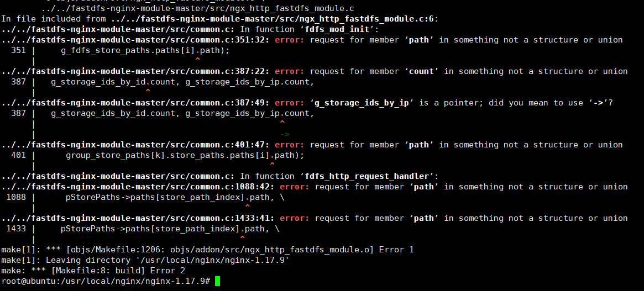The image size is (644, 291).
Task: Click the source line number 401
Action: [18, 155]
